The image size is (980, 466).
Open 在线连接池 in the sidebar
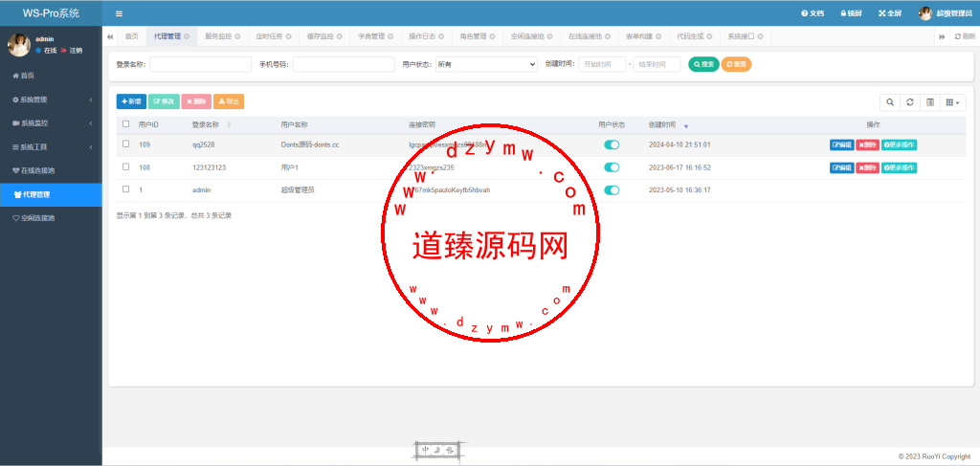tap(51, 170)
